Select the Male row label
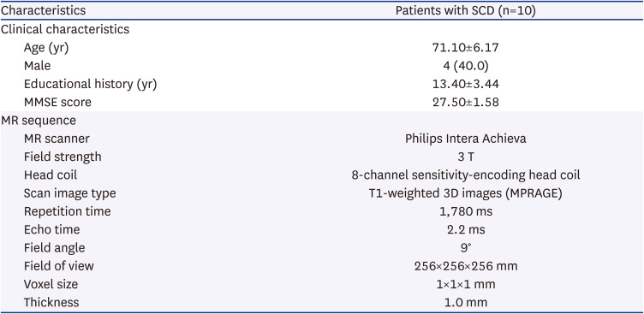Viewport: 644px width, 314px height. 37,66
